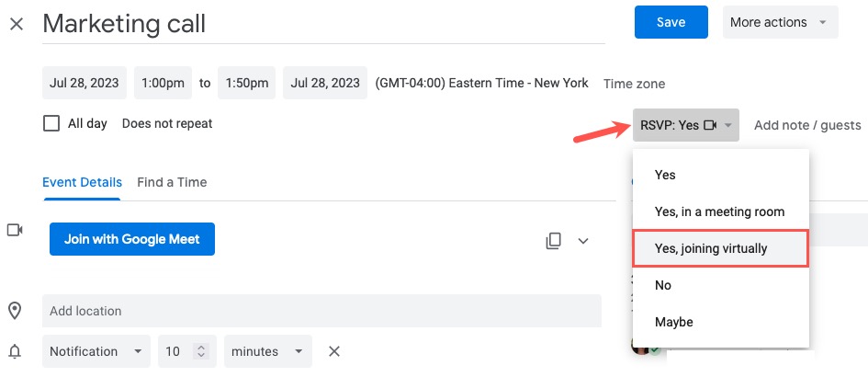The height and width of the screenshot is (377, 868).
Task: Click Join with Google Meet
Action: [x=131, y=239]
